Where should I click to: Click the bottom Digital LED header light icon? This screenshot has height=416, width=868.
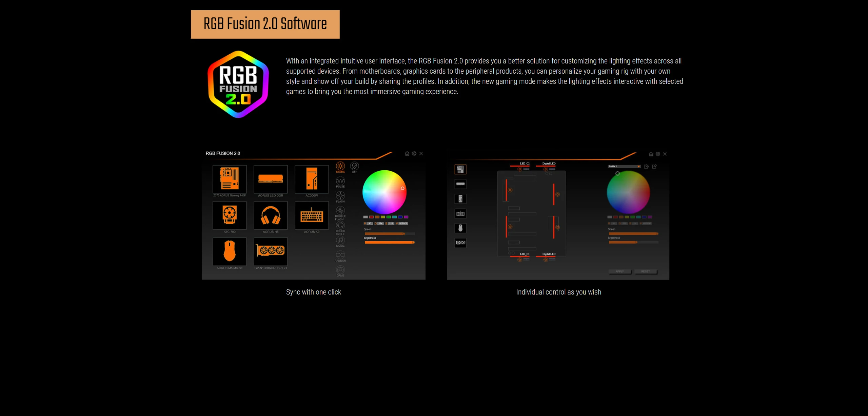tap(546, 260)
